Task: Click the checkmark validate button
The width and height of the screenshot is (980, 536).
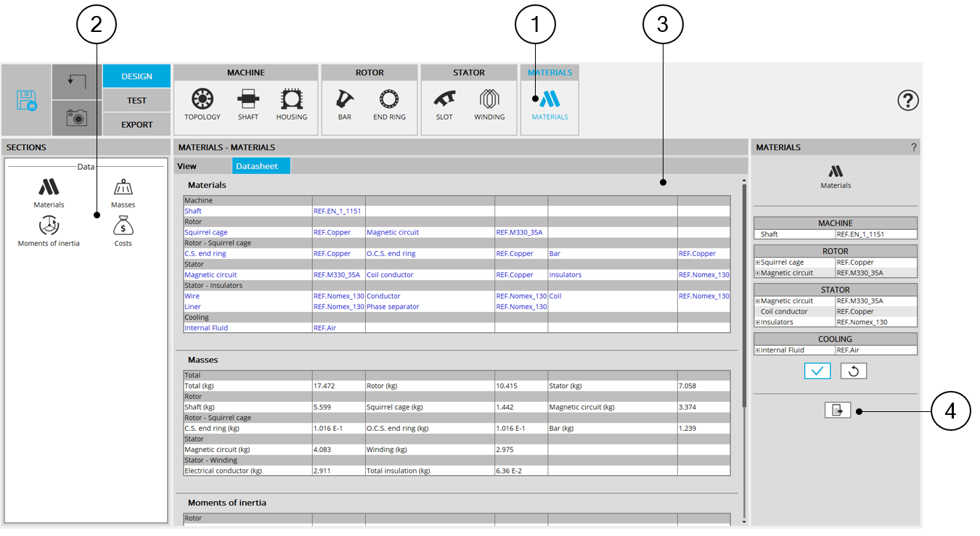Action: tap(817, 371)
